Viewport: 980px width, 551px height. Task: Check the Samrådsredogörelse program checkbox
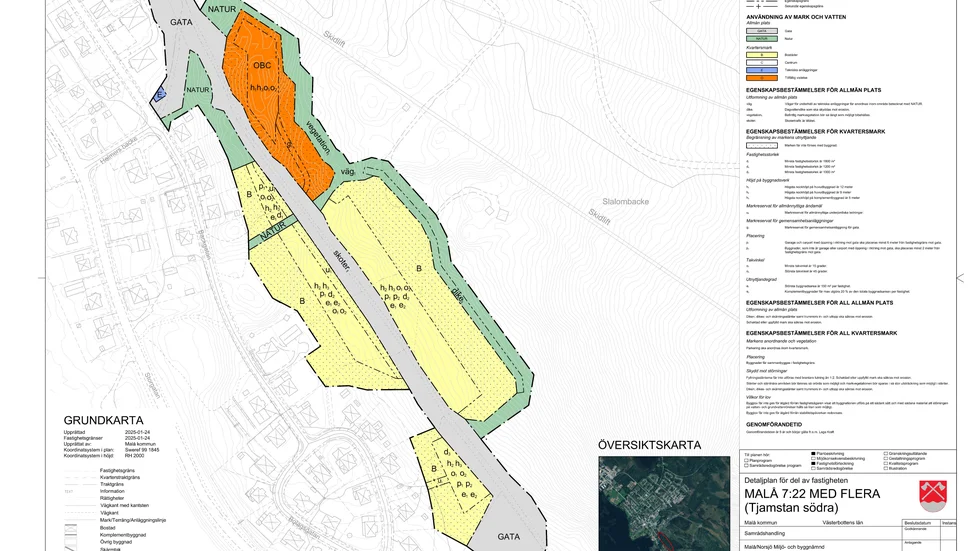pyautogui.click(x=746, y=465)
